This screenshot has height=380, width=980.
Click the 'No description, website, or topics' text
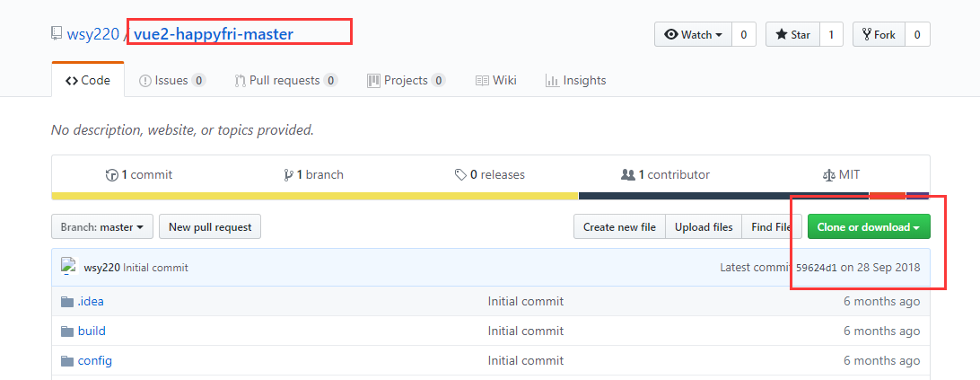[x=182, y=130]
